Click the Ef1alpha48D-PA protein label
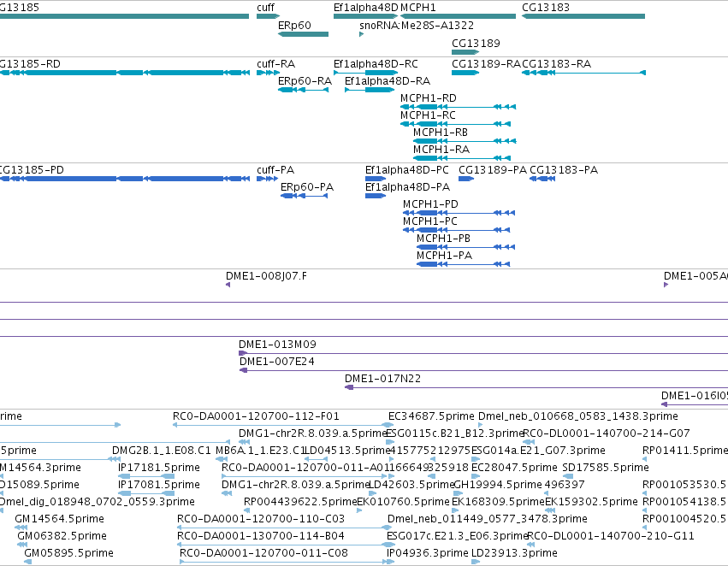 (x=407, y=187)
